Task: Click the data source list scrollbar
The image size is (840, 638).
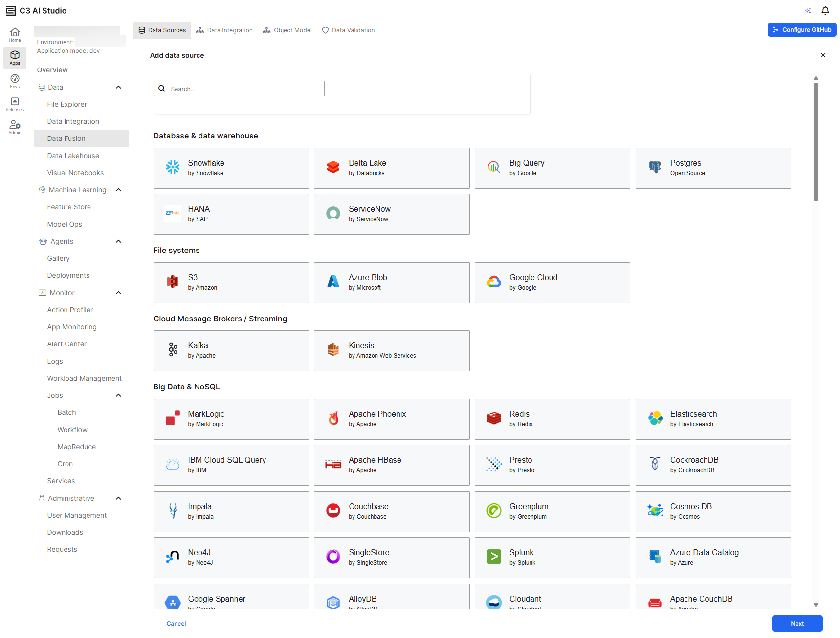Action: tap(816, 142)
